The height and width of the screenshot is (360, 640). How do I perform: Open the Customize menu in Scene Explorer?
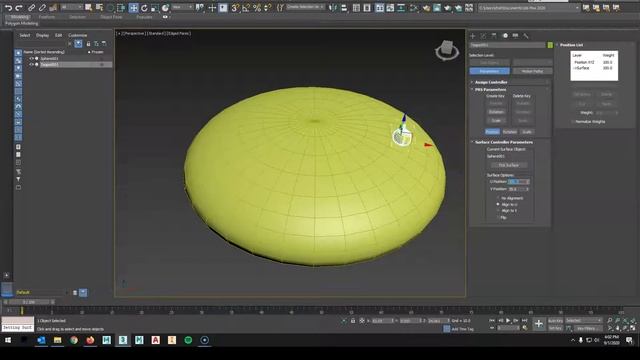[78, 36]
